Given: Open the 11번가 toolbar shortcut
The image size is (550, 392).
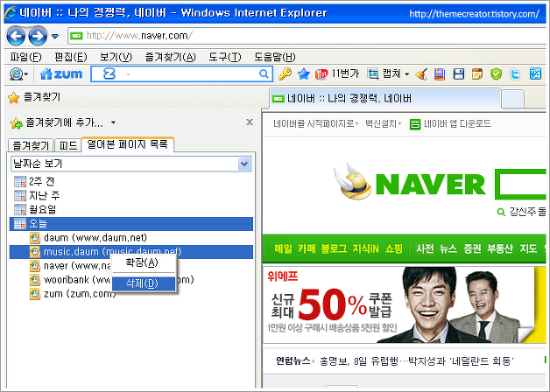Looking at the screenshot, I should tap(337, 73).
